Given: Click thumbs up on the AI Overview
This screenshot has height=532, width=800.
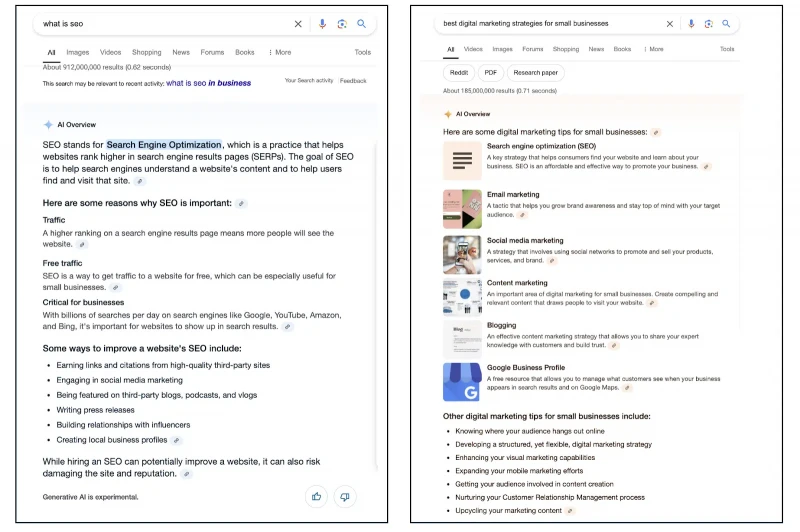Looking at the screenshot, I should click(x=316, y=496).
